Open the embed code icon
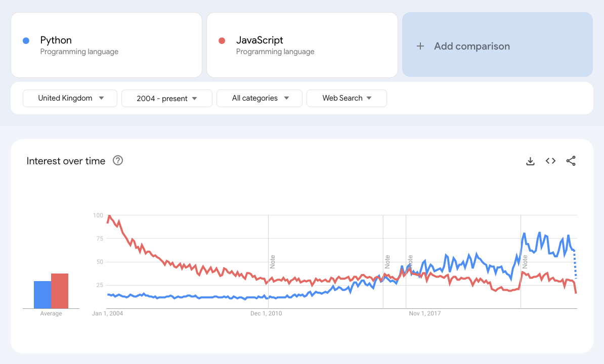 point(550,161)
